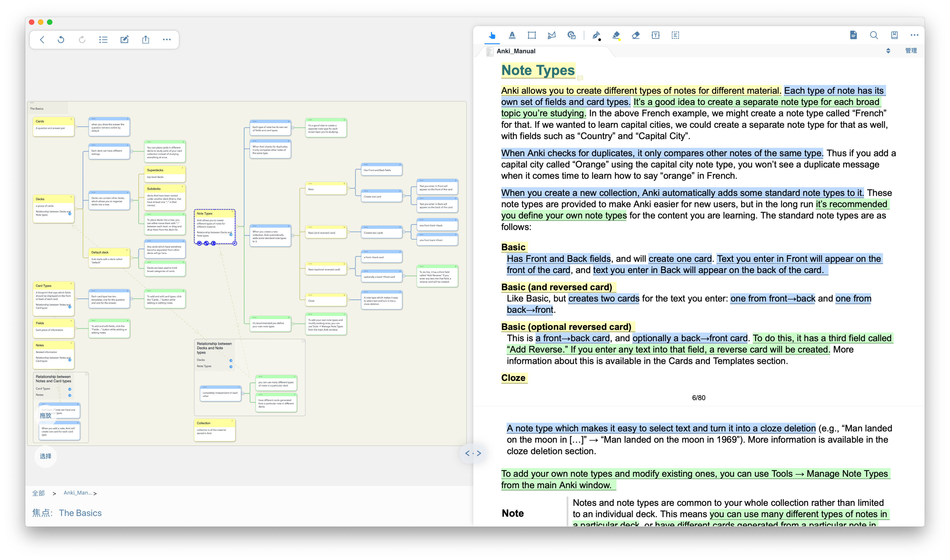950x560 pixels.
Task: Click The Basics focus title
Action: tap(80, 513)
